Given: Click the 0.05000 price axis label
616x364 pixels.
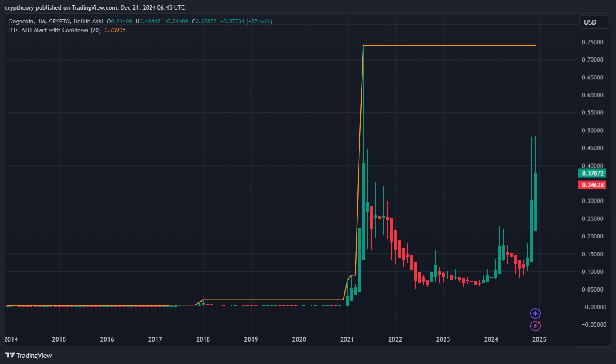Looking at the screenshot, I should [592, 289].
